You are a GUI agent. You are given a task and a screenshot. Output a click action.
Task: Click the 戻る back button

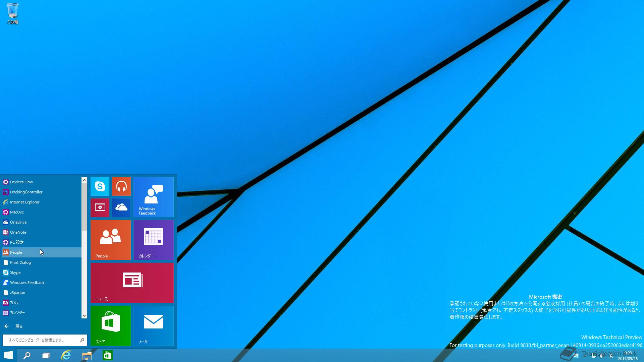click(x=13, y=326)
